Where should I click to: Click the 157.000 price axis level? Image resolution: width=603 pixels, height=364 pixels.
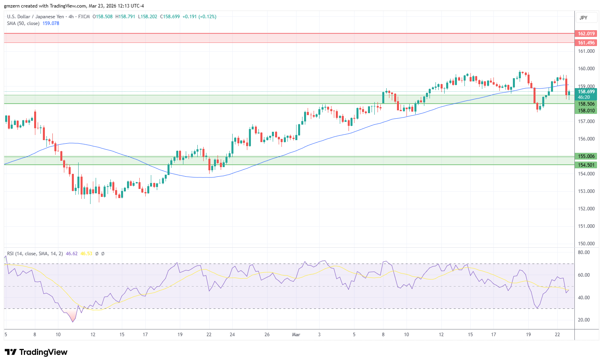[586, 121]
